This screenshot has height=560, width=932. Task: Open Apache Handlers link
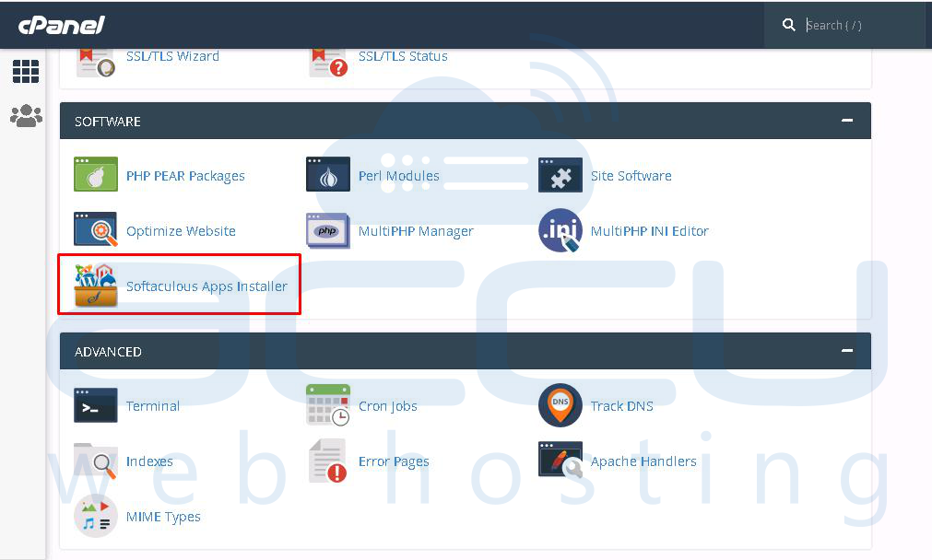(643, 461)
